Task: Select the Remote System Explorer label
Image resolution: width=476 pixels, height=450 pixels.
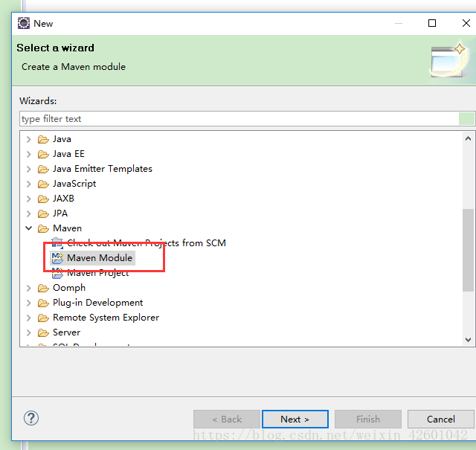Action: (x=106, y=318)
